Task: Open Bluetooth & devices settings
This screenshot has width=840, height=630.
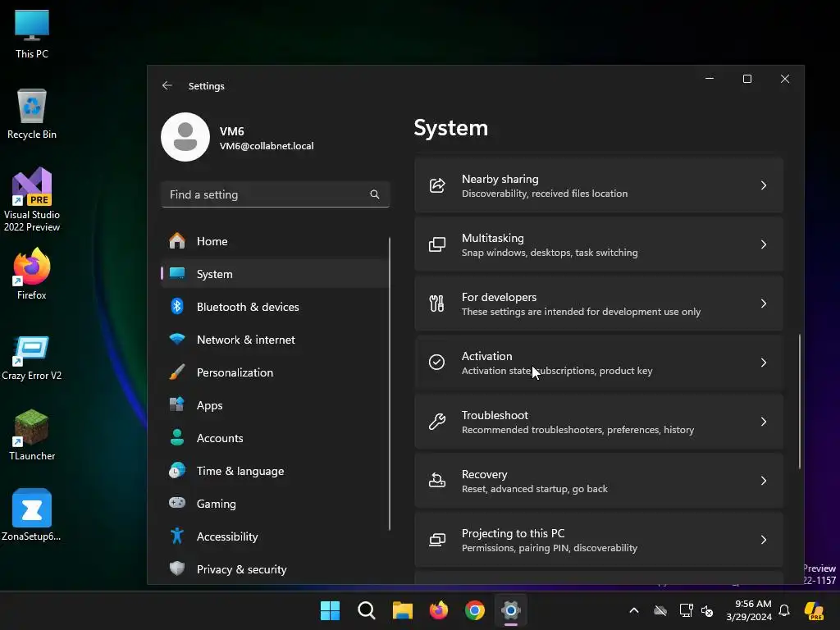Action: point(274,307)
